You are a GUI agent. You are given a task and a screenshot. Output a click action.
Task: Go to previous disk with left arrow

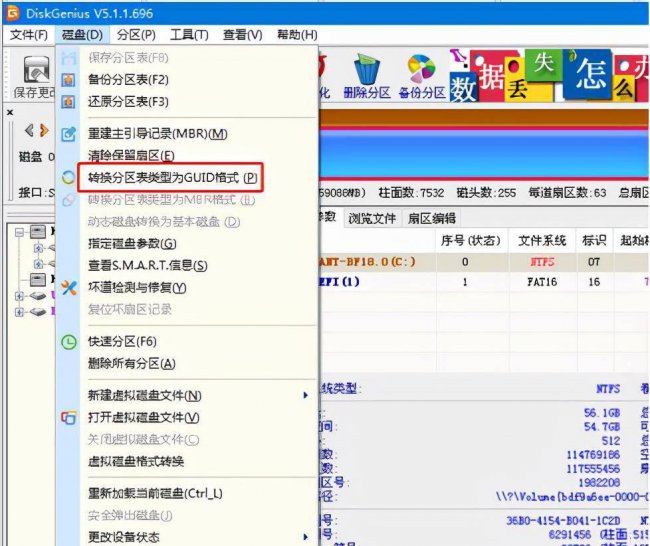[x=29, y=130]
